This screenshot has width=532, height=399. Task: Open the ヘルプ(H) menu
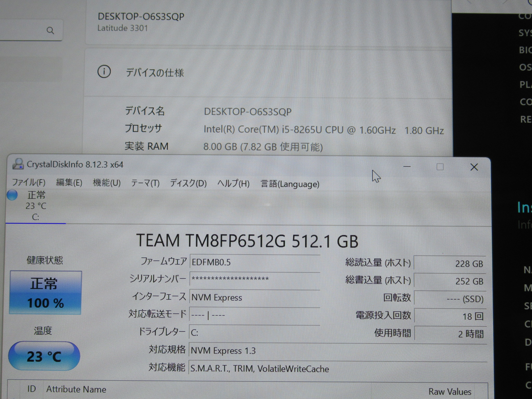click(x=233, y=184)
